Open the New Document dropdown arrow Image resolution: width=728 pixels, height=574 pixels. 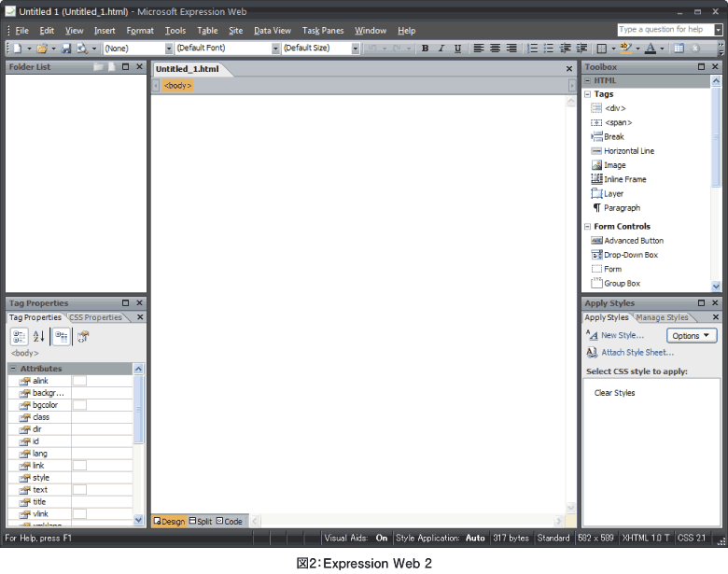pos(29,49)
